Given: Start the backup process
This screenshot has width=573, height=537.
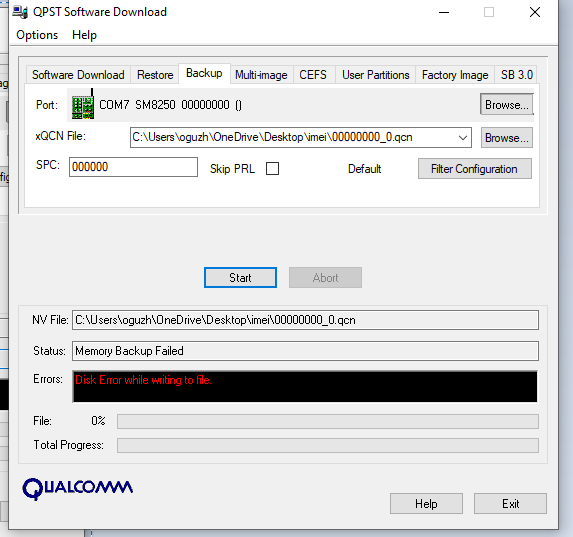Looking at the screenshot, I should pos(240,278).
